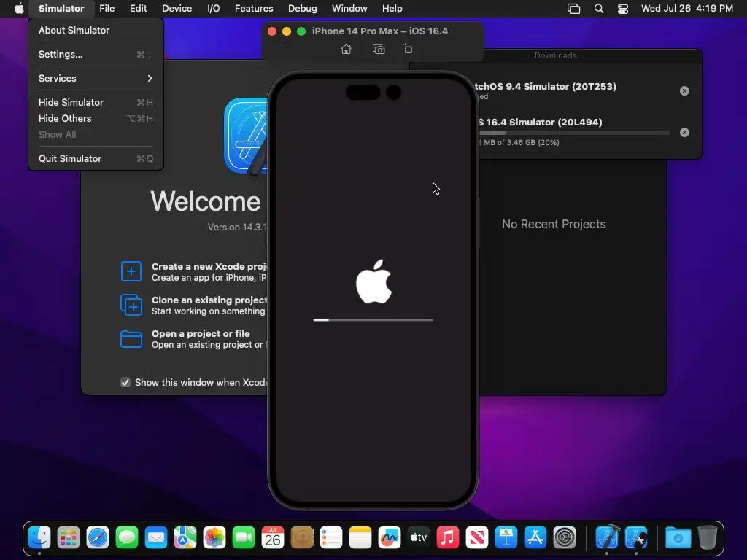
Task: Open the Window menu
Action: pos(349,9)
